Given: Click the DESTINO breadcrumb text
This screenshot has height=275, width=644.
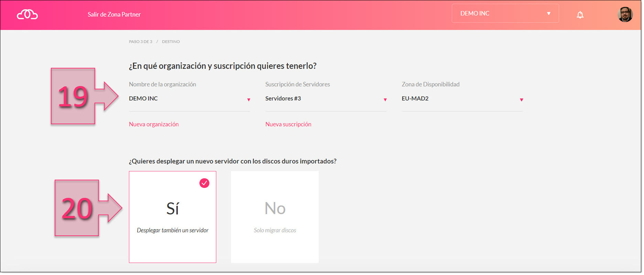Looking at the screenshot, I should click(171, 42).
